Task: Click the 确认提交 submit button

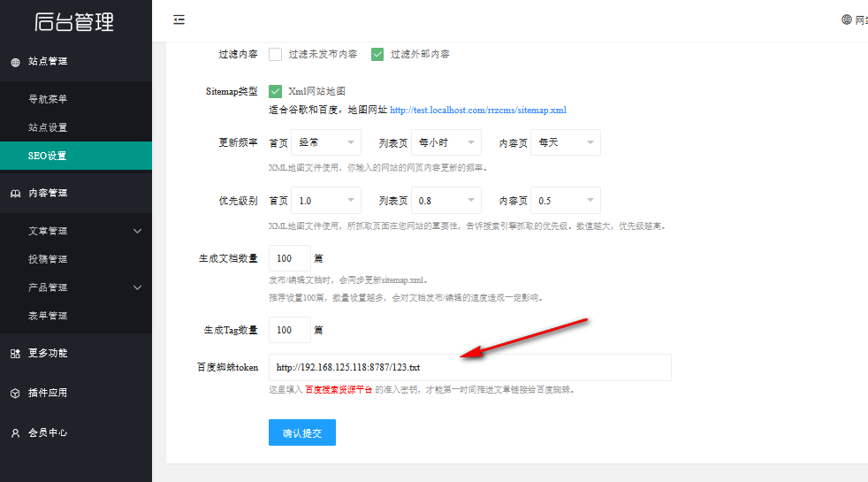Action: (x=302, y=432)
